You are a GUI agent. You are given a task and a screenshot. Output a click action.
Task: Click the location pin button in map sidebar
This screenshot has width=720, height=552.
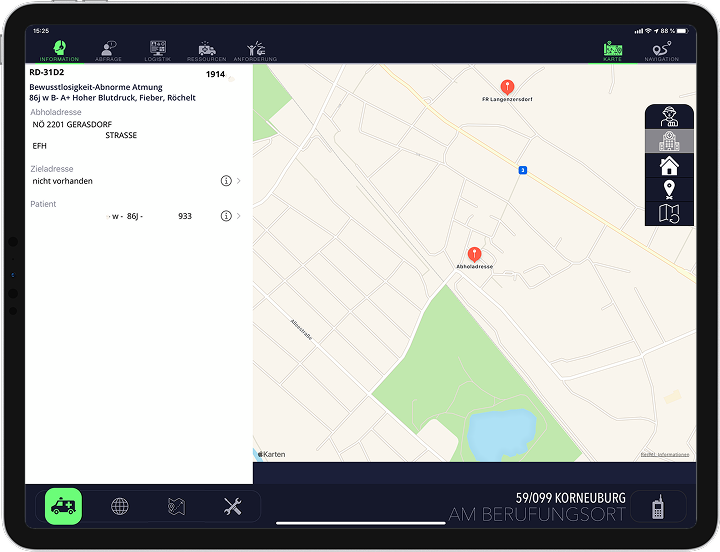tap(669, 189)
